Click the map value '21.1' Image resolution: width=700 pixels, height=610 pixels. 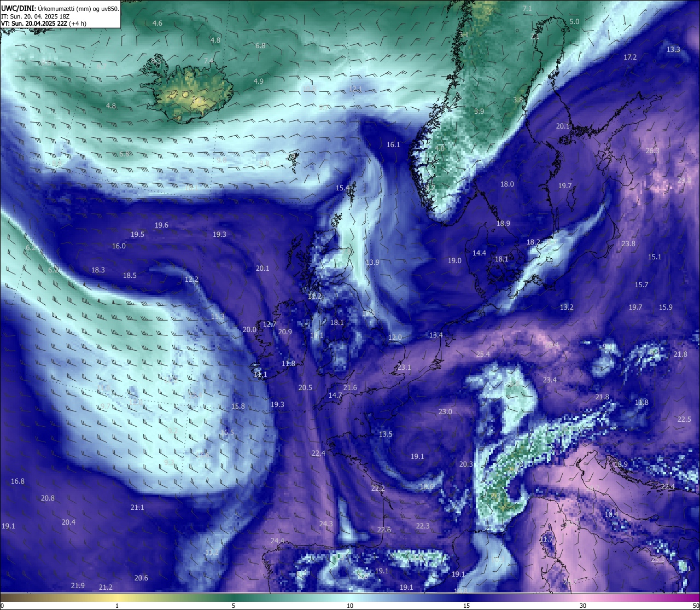coord(137,507)
